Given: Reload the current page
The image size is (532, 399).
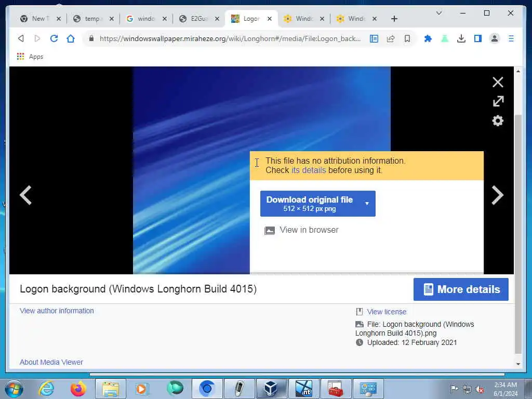Looking at the screenshot, I should point(54,38).
